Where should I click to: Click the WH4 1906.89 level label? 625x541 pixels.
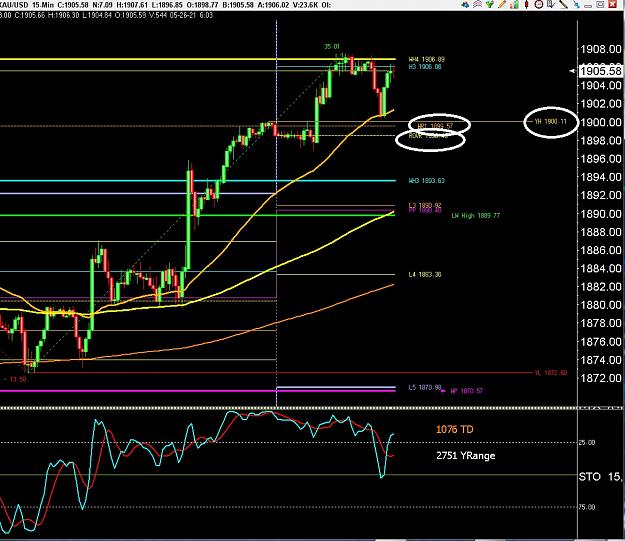(x=426, y=59)
